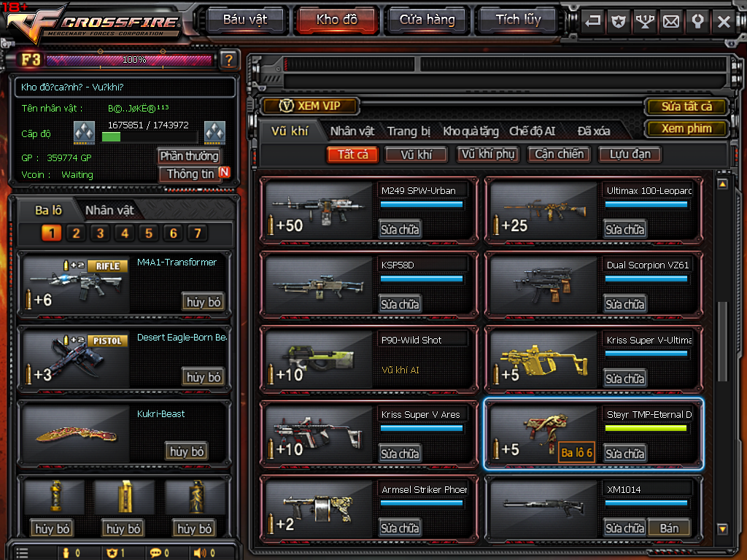
Task: Select the Cận chiến filter
Action: click(x=560, y=155)
